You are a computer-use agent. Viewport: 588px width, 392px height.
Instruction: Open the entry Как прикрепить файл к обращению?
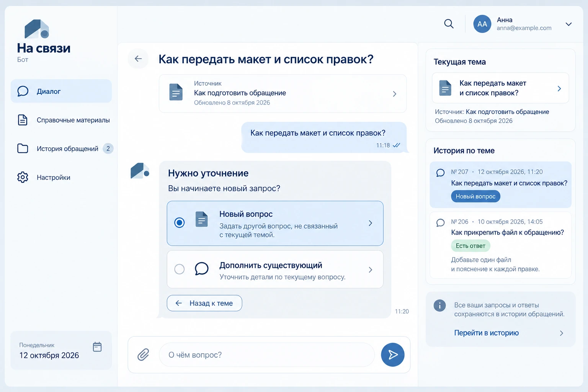tap(507, 232)
